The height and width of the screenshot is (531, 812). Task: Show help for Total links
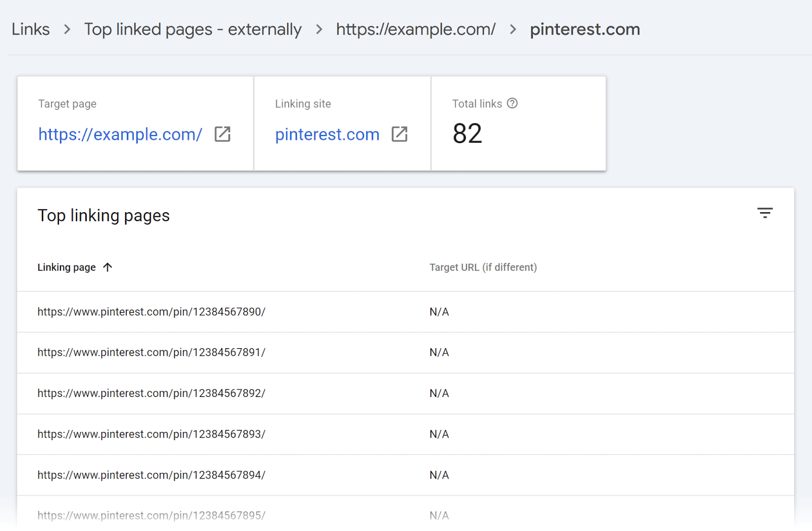pos(513,103)
